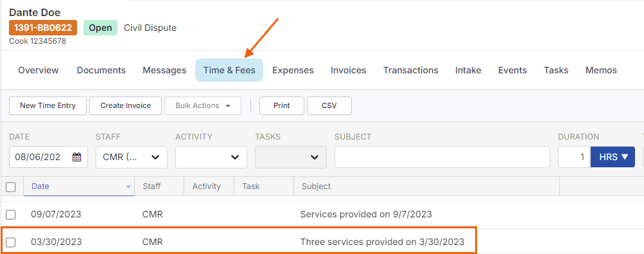Open the Staff CMR dropdown
The width and height of the screenshot is (644, 254).
pos(132,157)
